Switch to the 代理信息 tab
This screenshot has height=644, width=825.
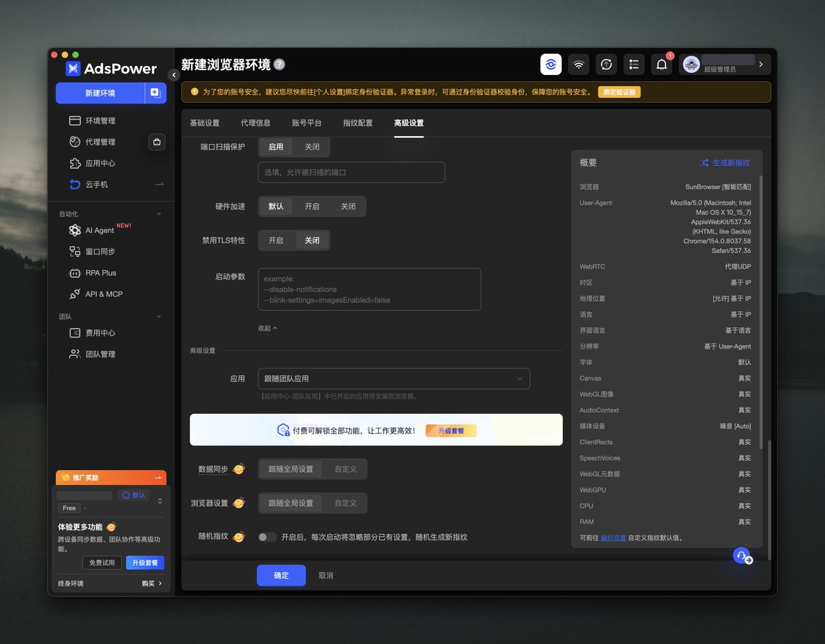(x=256, y=123)
